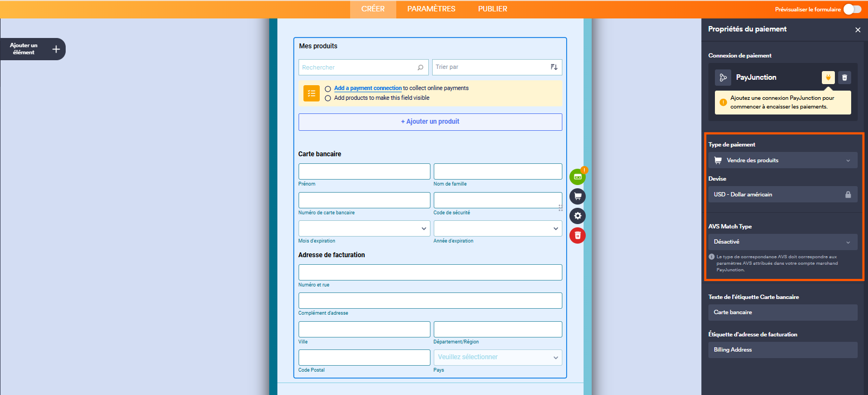
Task: Open the Mois d'expiration dropdown
Action: (364, 228)
